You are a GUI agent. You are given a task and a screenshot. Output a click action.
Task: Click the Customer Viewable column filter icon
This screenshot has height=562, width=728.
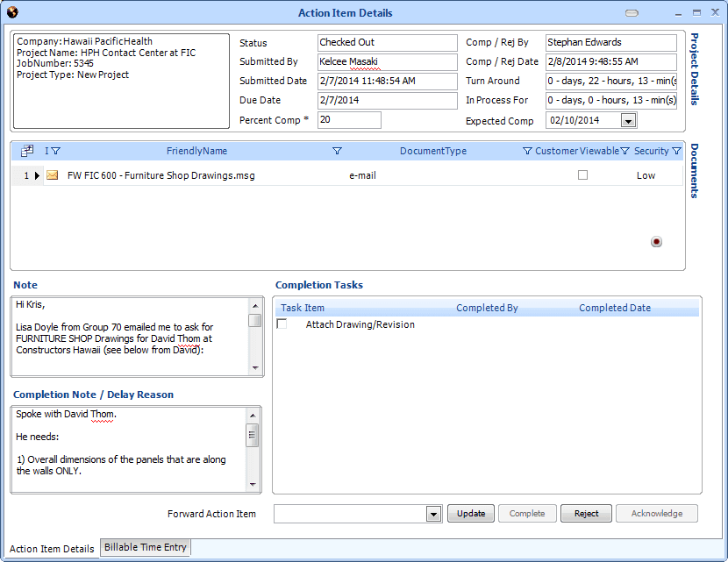pos(625,152)
